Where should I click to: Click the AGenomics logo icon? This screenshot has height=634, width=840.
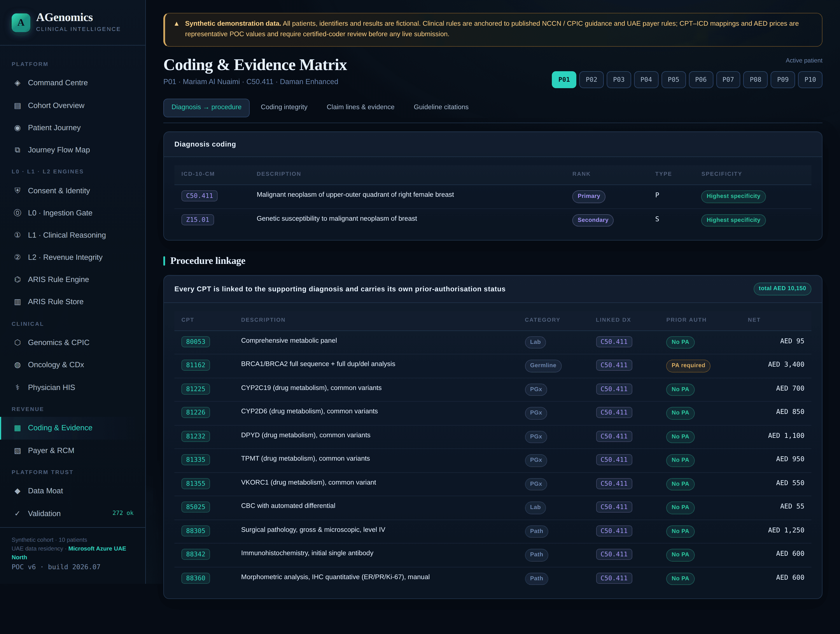pyautogui.click(x=21, y=23)
